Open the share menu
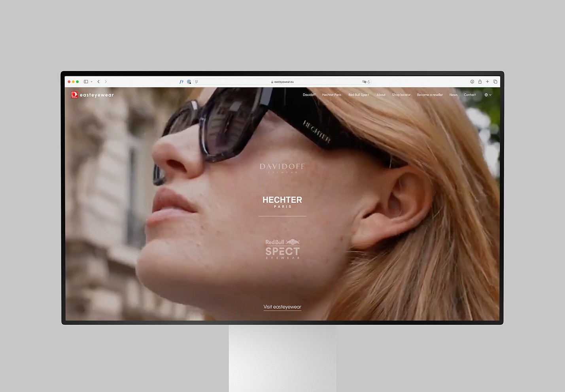 pyautogui.click(x=480, y=82)
